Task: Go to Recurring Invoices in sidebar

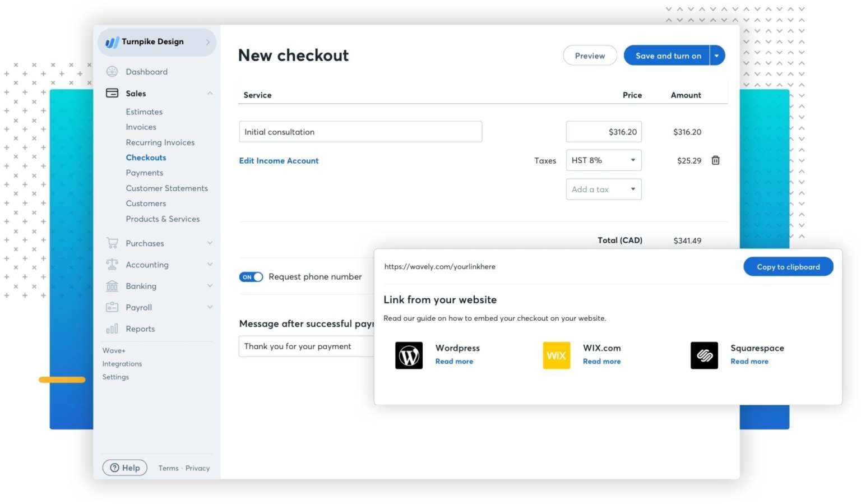Action: pyautogui.click(x=160, y=142)
